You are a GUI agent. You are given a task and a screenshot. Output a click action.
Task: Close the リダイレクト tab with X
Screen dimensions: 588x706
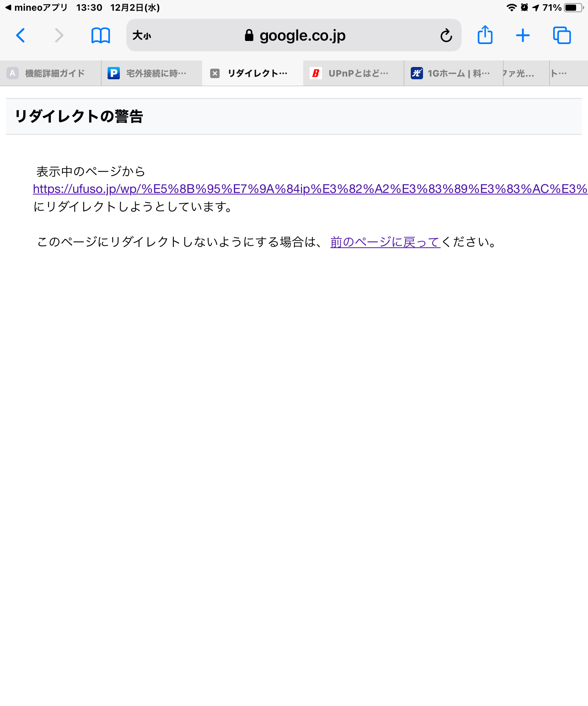click(215, 74)
